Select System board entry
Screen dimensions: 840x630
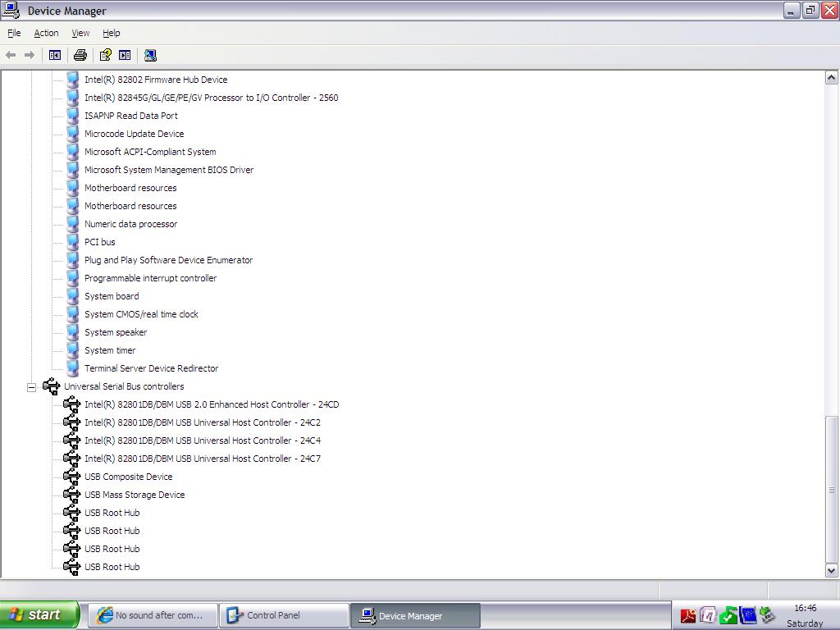[112, 296]
